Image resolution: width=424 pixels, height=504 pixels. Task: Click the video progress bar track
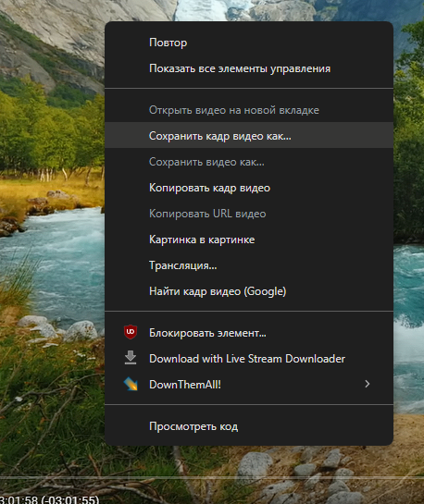tap(212, 477)
